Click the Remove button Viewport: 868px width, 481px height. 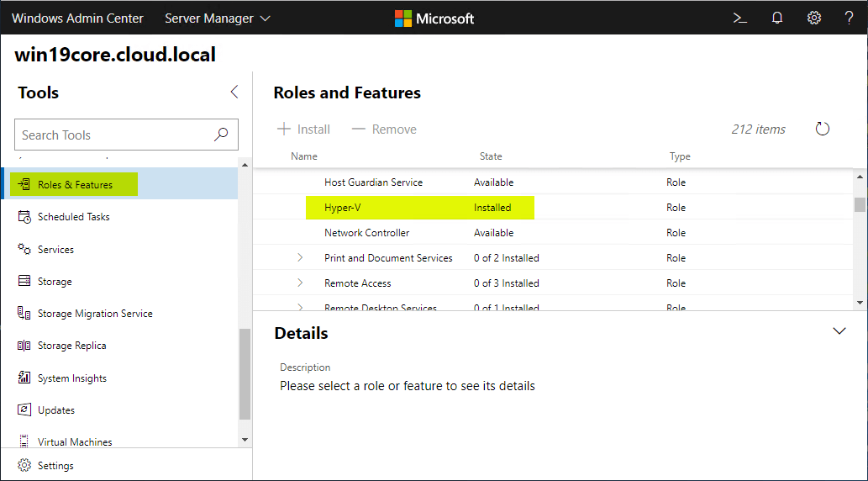point(384,129)
